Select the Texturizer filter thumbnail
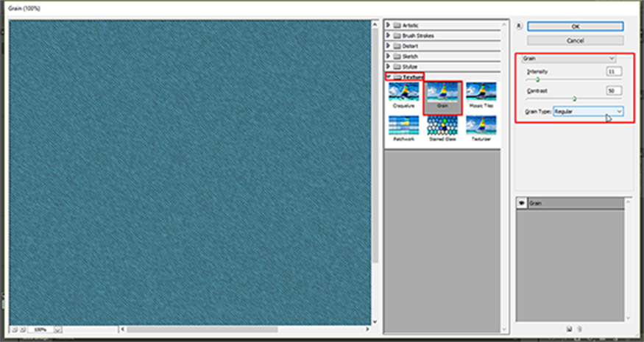This screenshot has width=644, height=342. tap(481, 129)
